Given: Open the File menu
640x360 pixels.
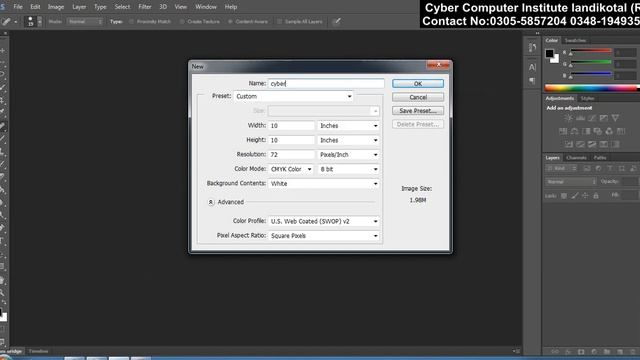Looking at the screenshot, I should (x=18, y=7).
